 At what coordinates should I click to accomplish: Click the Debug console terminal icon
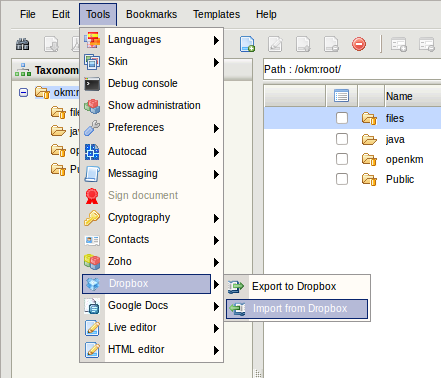click(x=92, y=84)
